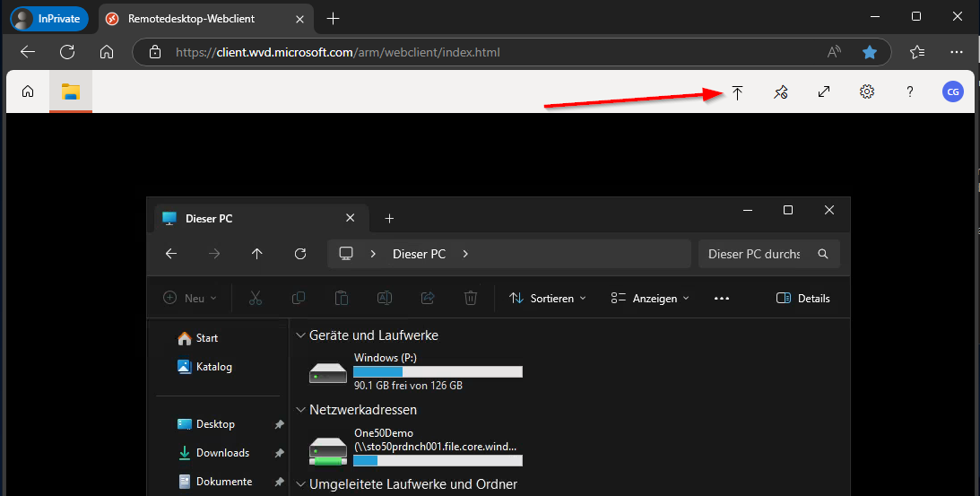
Task: Click the Windows (P:) storage usage bar
Action: (x=438, y=372)
